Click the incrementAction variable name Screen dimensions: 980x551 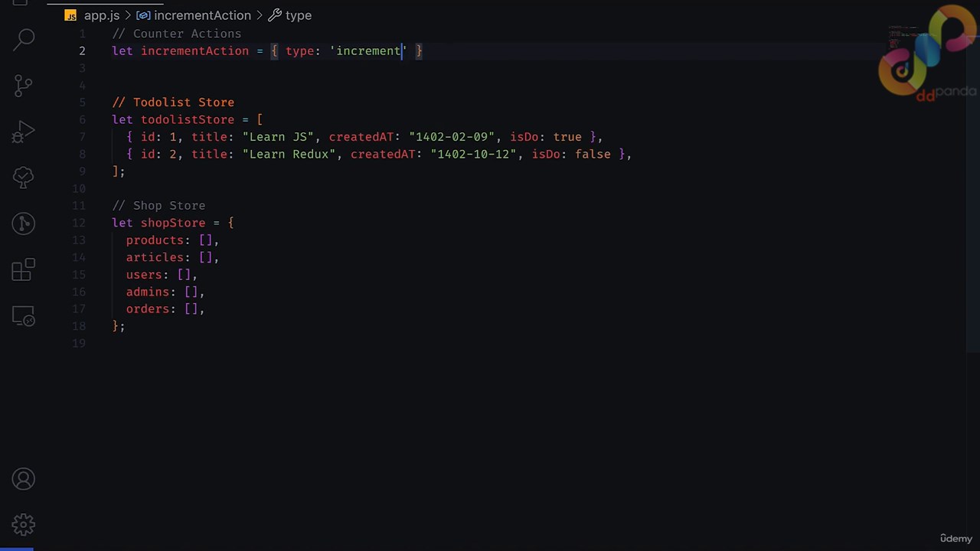click(194, 51)
